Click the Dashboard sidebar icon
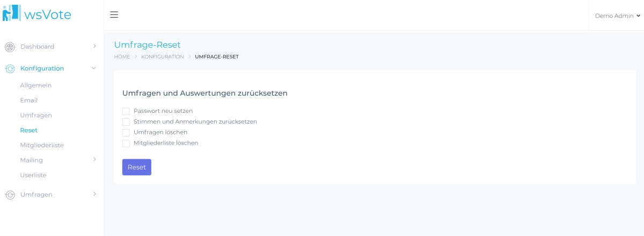Viewport: 644px width, 236px height. 10,47
